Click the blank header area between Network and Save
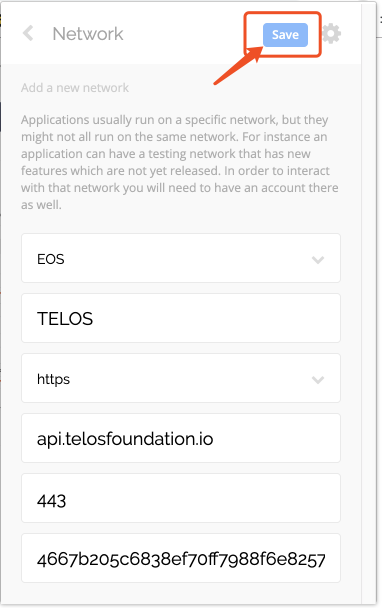The height and width of the screenshot is (608, 382). coord(182,34)
